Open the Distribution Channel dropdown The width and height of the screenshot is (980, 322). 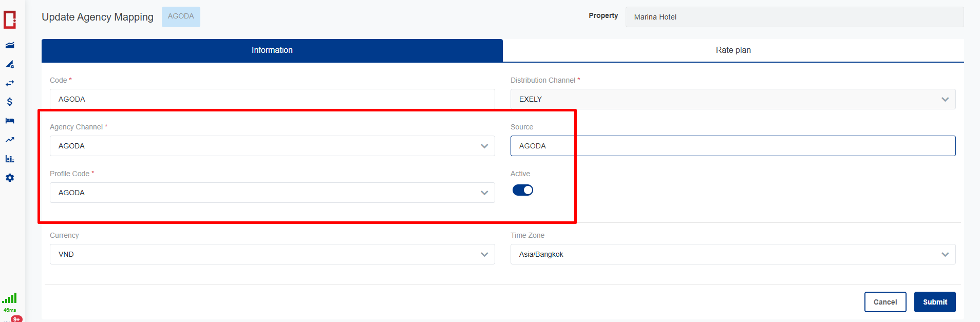tap(732, 99)
